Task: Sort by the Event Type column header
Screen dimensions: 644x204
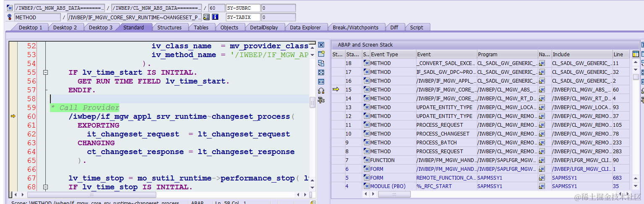Action: coord(393,54)
